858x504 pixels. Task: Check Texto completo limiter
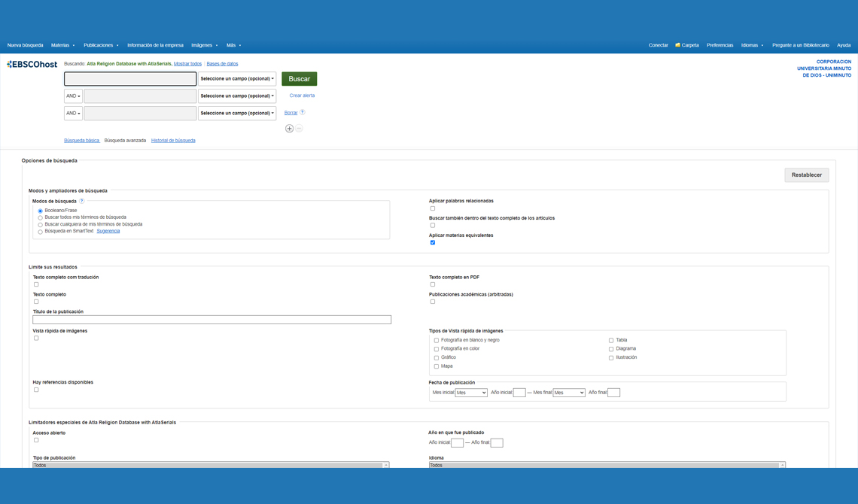pos(36,301)
